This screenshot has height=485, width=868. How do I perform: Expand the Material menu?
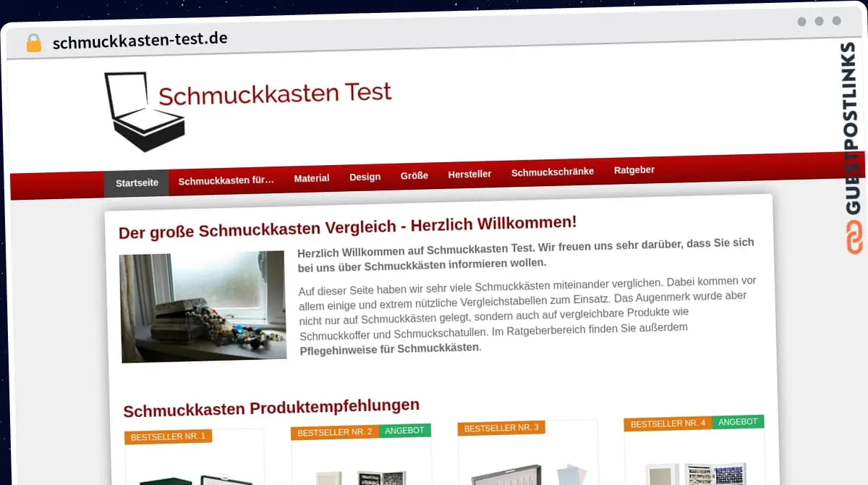pyautogui.click(x=311, y=178)
